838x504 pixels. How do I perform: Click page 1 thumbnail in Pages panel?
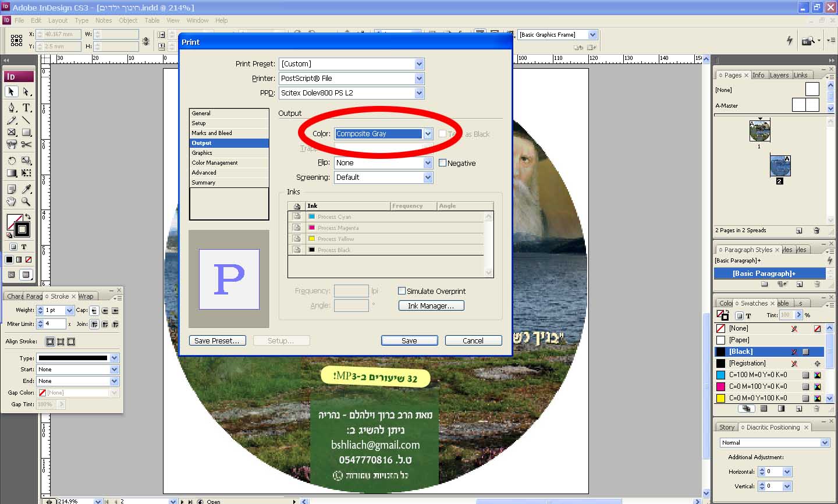pyautogui.click(x=759, y=131)
